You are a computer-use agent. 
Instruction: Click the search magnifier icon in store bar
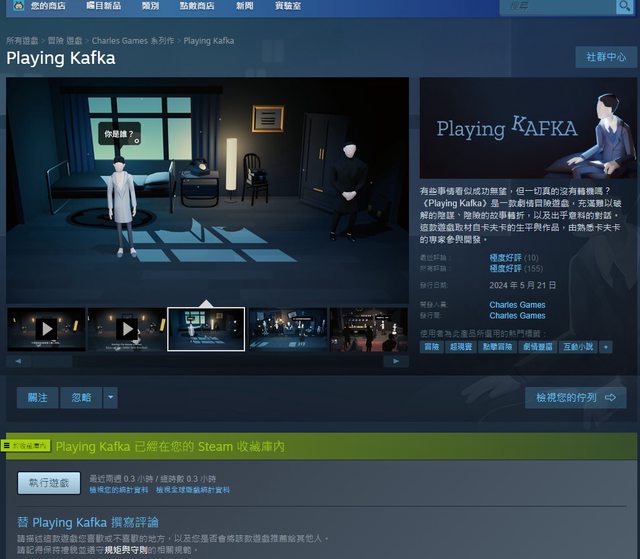623,7
